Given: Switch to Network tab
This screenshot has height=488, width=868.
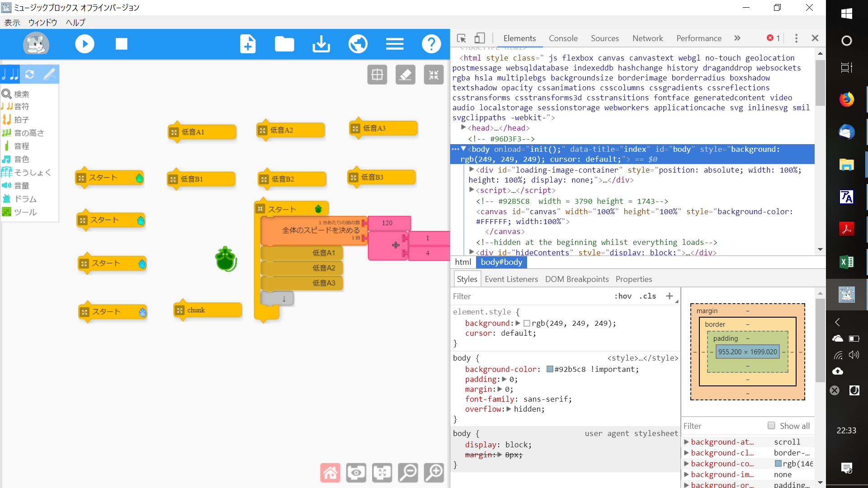Looking at the screenshot, I should (x=647, y=38).
